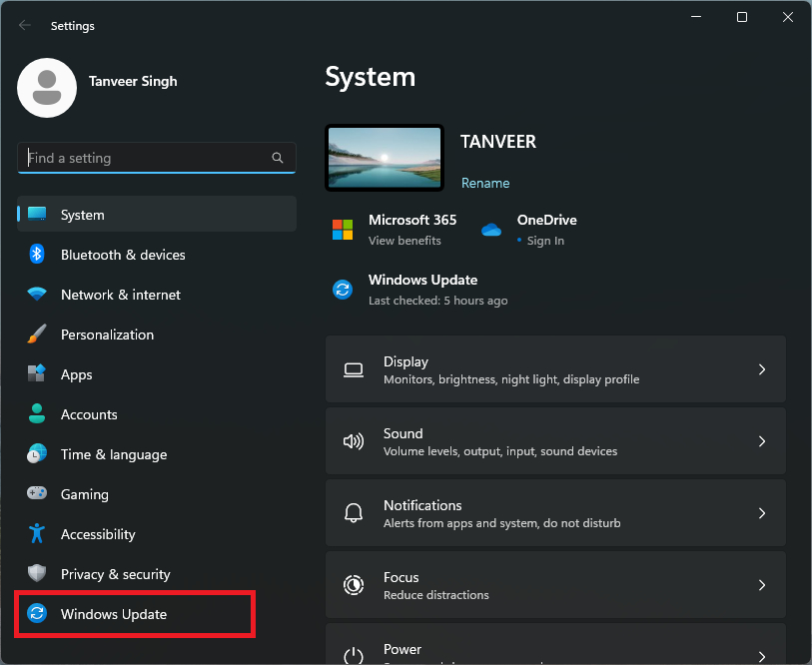This screenshot has width=812, height=665.
Task: Click the Windows Update icon in sidebar
Action: click(37, 614)
